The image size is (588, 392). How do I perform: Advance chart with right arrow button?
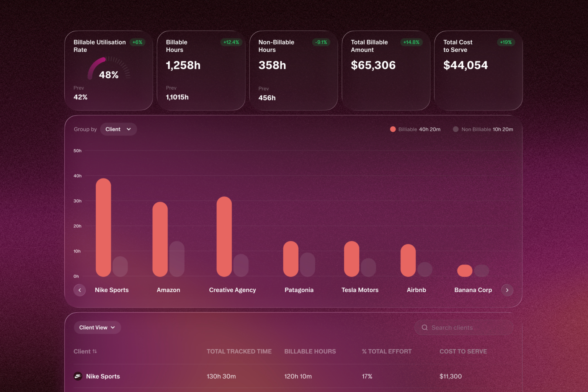[507, 290]
